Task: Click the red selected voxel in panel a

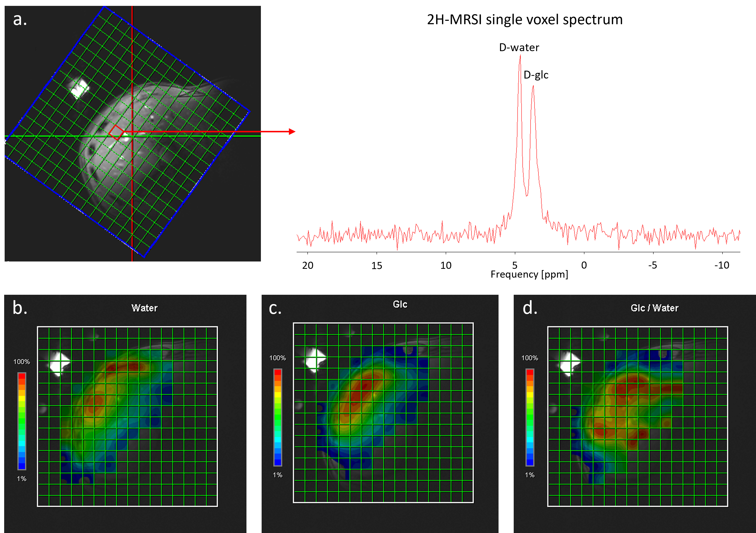Action: (x=116, y=133)
